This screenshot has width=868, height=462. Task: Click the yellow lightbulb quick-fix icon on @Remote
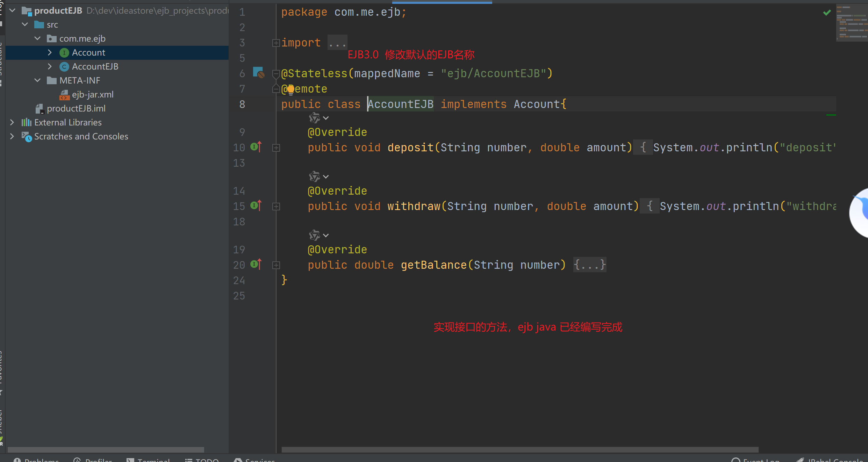[x=290, y=90]
